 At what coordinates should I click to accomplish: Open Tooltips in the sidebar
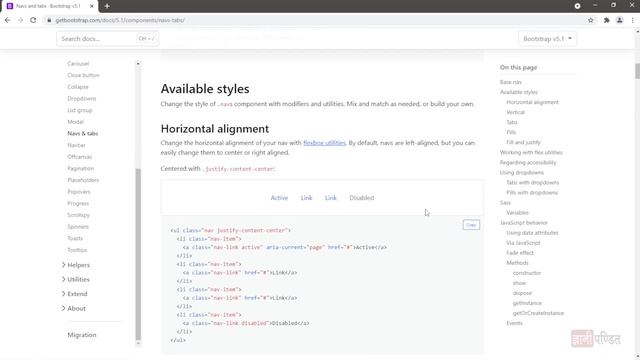(77, 250)
